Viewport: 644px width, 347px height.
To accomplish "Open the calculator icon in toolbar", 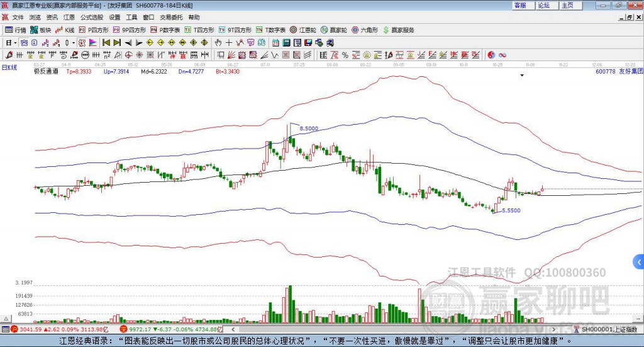I will point(287,43).
